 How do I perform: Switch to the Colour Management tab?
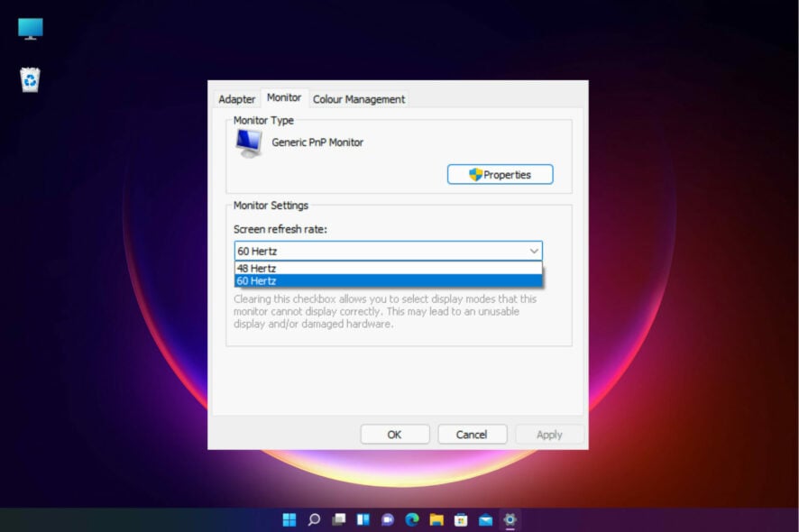[359, 99]
